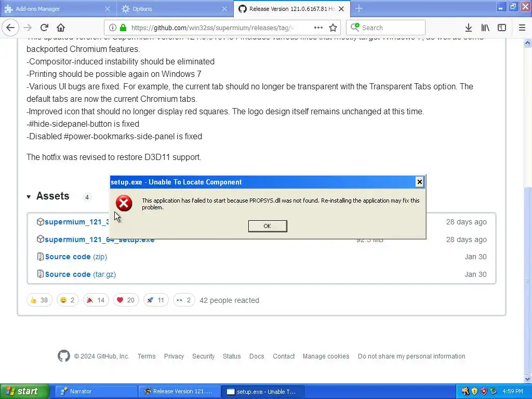Select the Release Version 121.0.6167.81 tab
Viewport: 532px width, 399px height.
[292, 9]
